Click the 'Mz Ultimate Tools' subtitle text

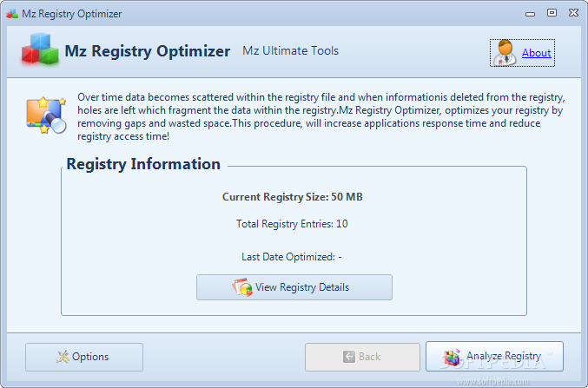(291, 50)
